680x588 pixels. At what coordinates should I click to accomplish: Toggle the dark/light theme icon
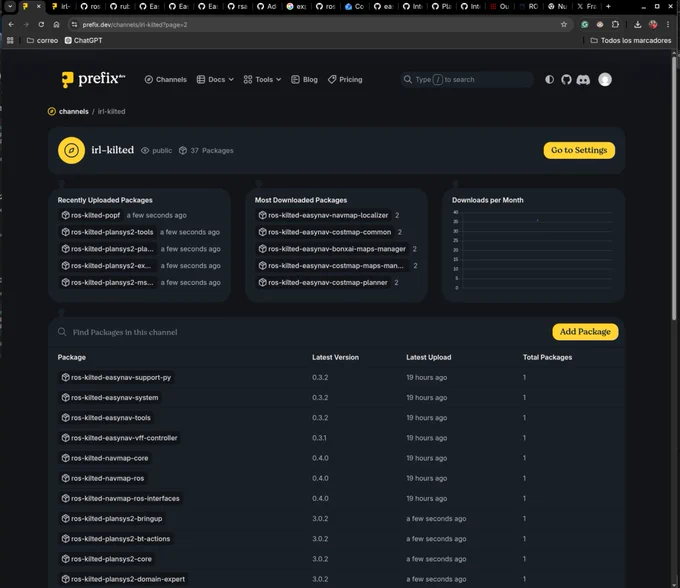(x=549, y=79)
